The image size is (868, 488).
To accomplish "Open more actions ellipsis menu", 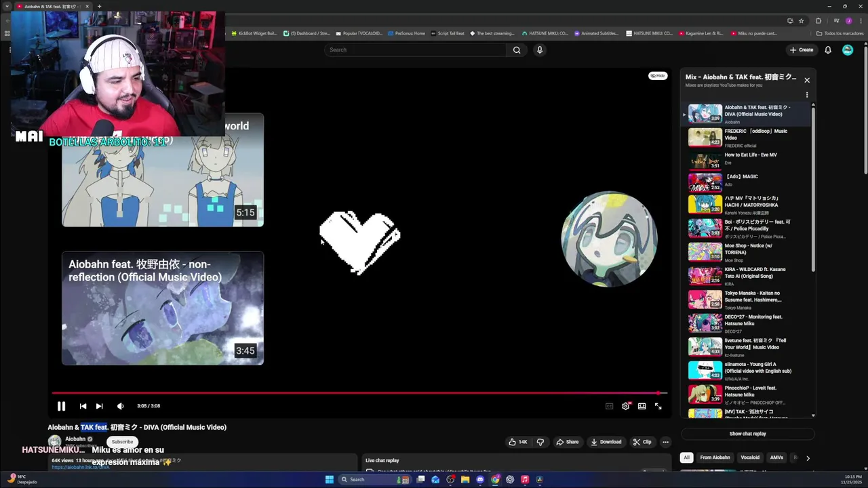I will (665, 442).
